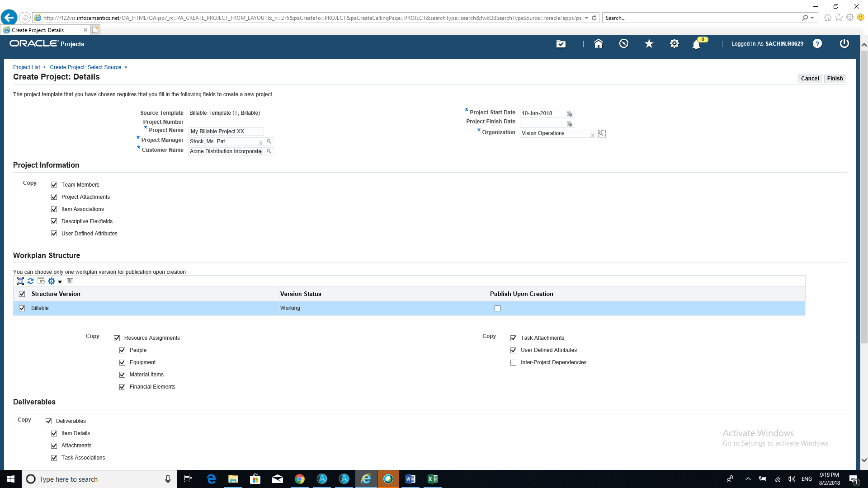Click the reset view icon in table toolbar
The height and width of the screenshot is (488, 868).
[x=41, y=281]
